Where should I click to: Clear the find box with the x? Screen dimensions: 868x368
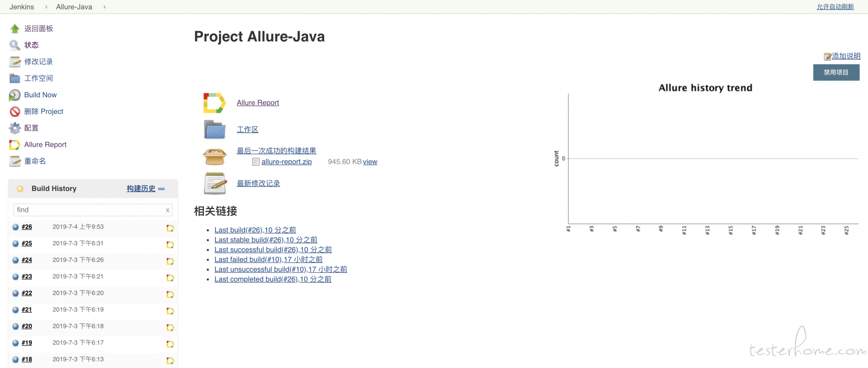point(168,210)
